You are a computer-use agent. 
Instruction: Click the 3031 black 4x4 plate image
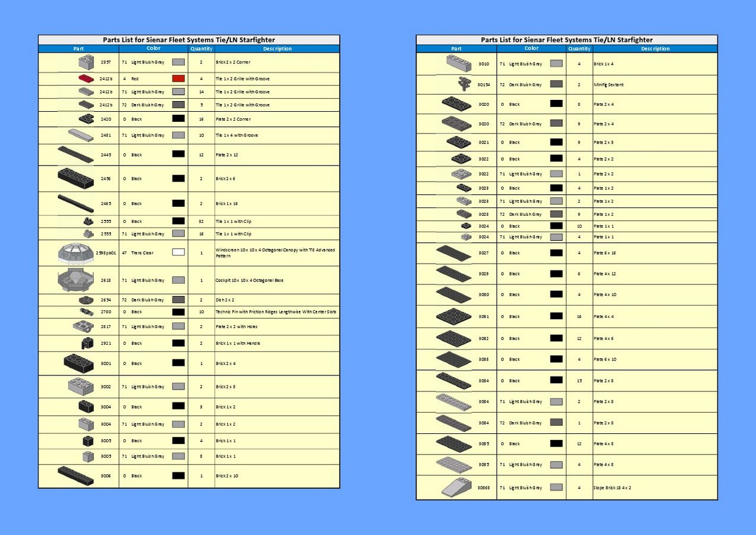click(x=454, y=316)
